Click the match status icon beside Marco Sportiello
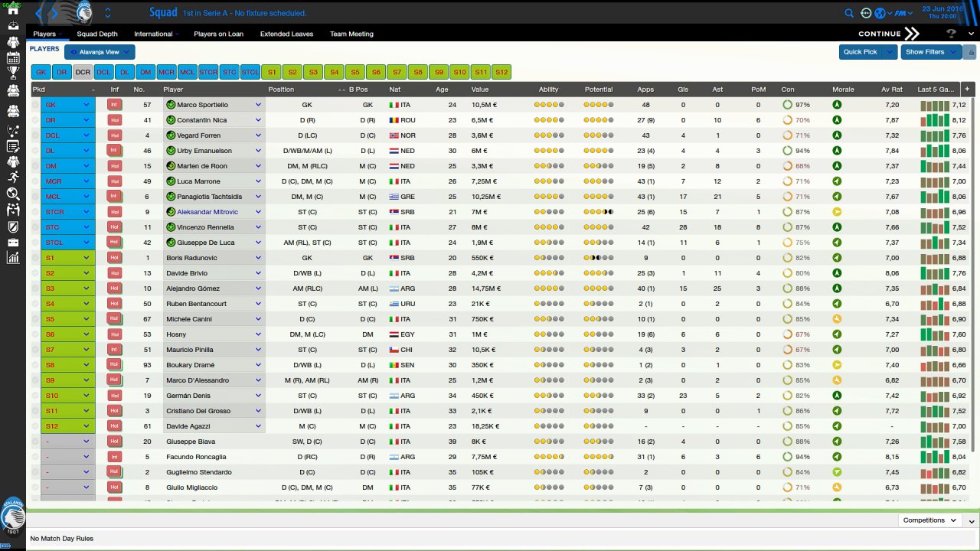The width and height of the screenshot is (980, 551). click(171, 105)
